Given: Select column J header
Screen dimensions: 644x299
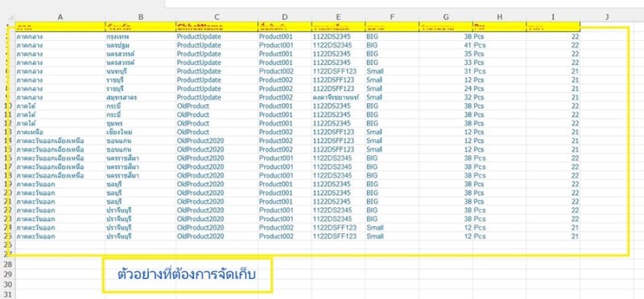Looking at the screenshot, I should 607,17.
